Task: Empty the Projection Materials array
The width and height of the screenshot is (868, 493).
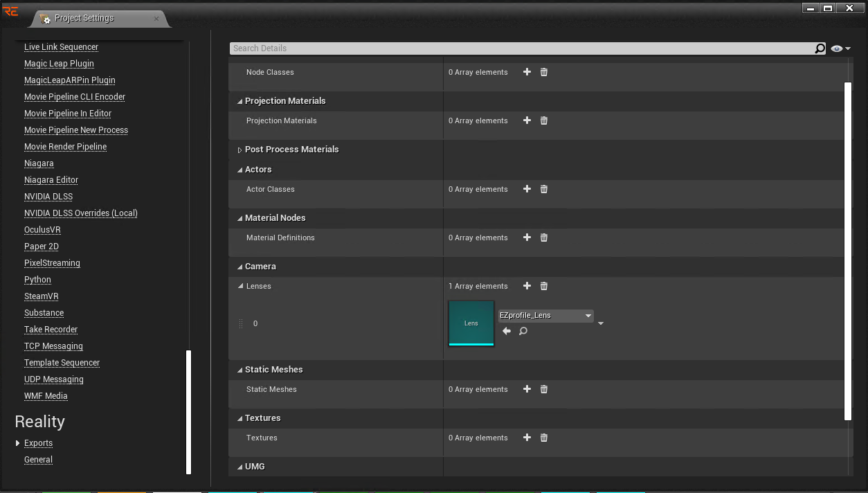Action: (x=544, y=120)
